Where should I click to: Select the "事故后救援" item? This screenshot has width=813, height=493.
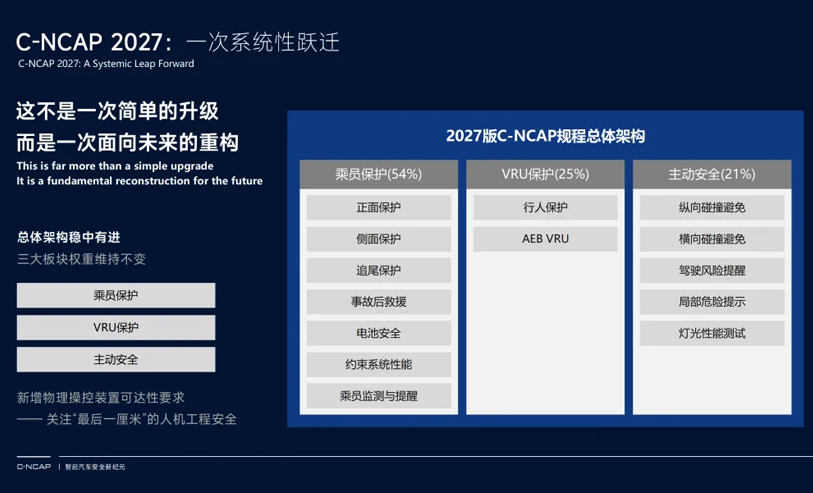coord(379,302)
